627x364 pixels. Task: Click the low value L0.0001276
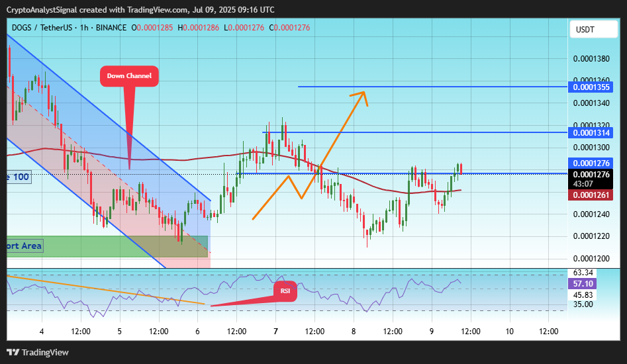(244, 28)
